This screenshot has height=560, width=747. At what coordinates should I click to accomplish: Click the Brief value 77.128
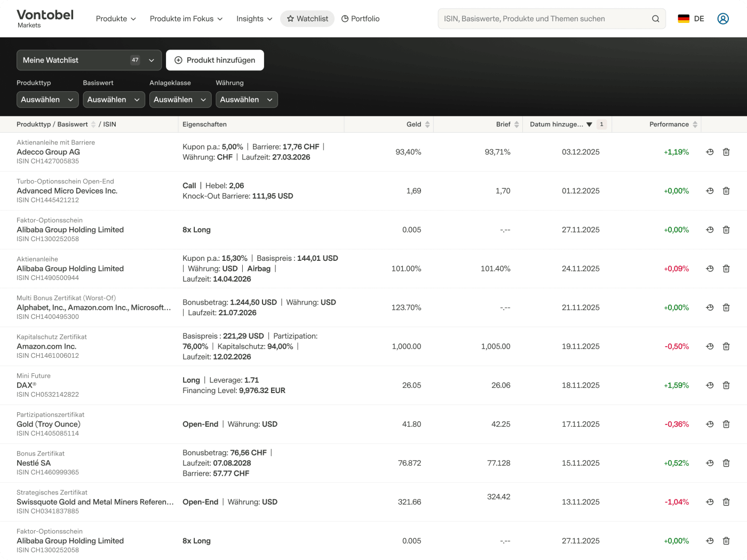[x=499, y=463]
